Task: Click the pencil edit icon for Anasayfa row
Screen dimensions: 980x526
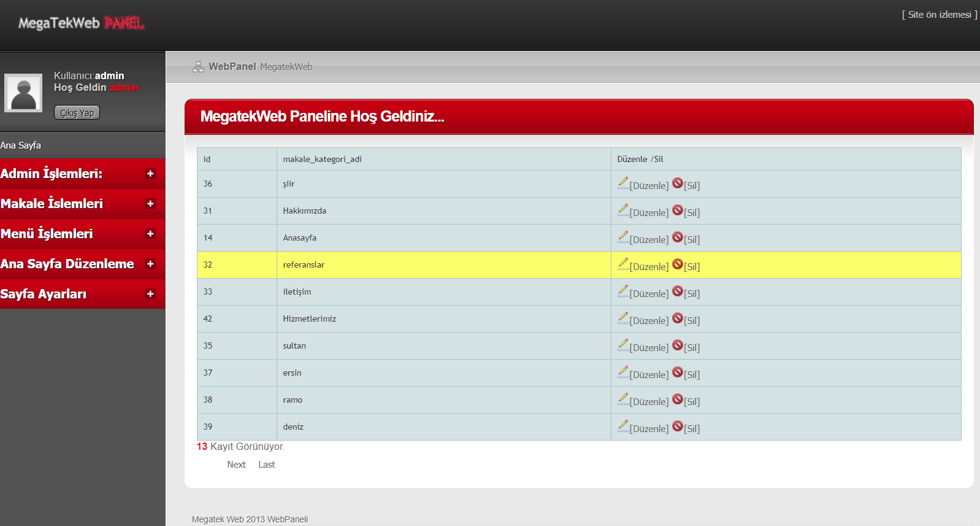Action: pyautogui.click(x=623, y=237)
